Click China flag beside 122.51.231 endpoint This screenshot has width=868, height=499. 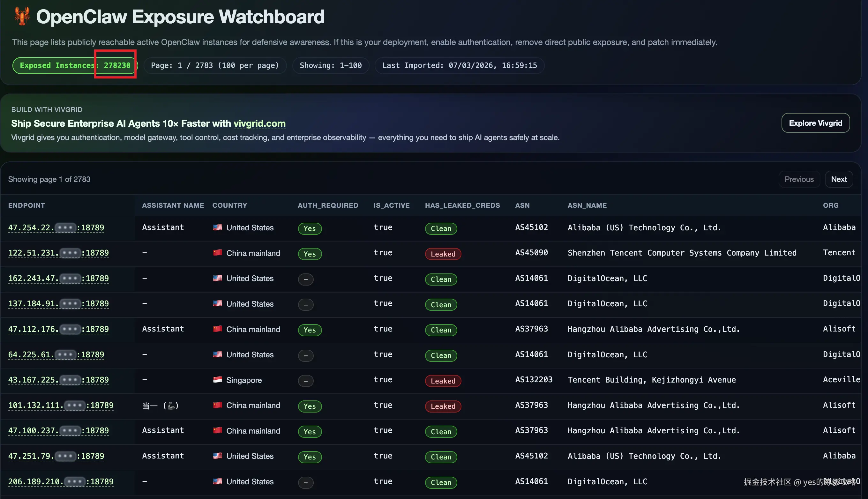pos(217,253)
